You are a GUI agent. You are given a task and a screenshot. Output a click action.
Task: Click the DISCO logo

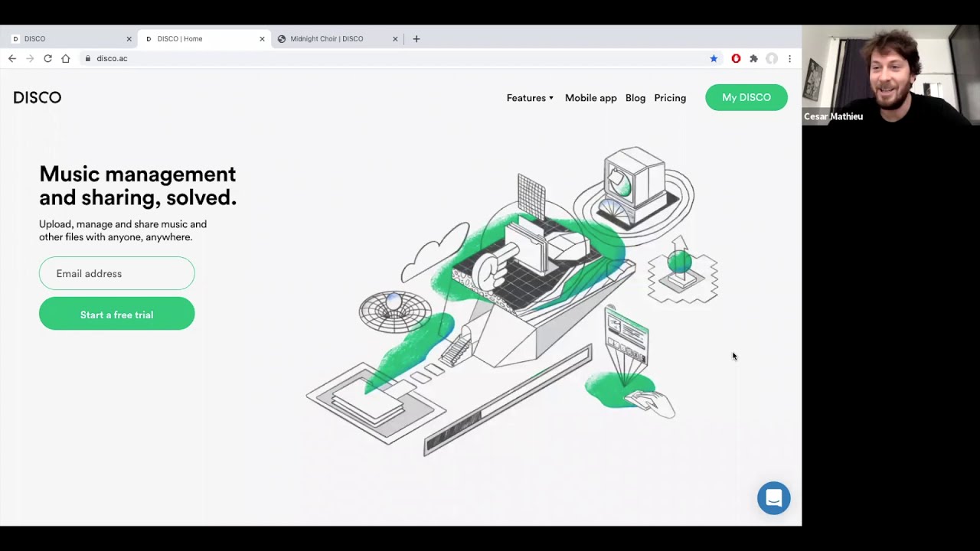pos(38,97)
